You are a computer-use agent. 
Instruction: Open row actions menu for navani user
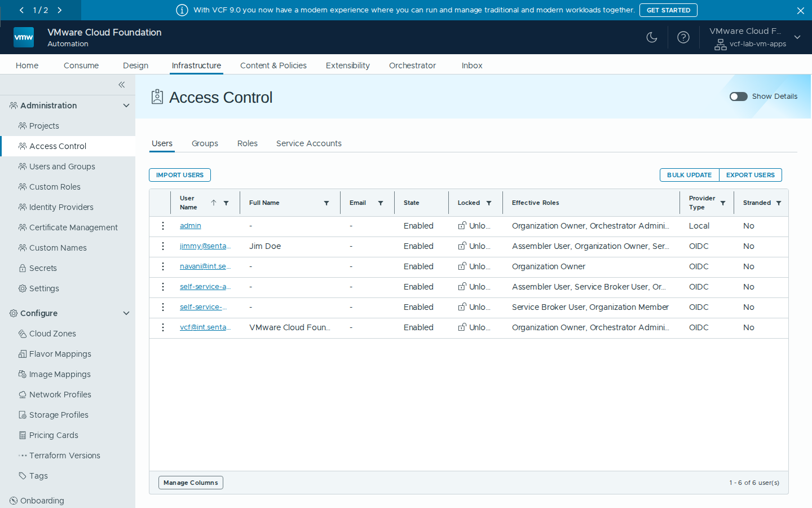(163, 266)
